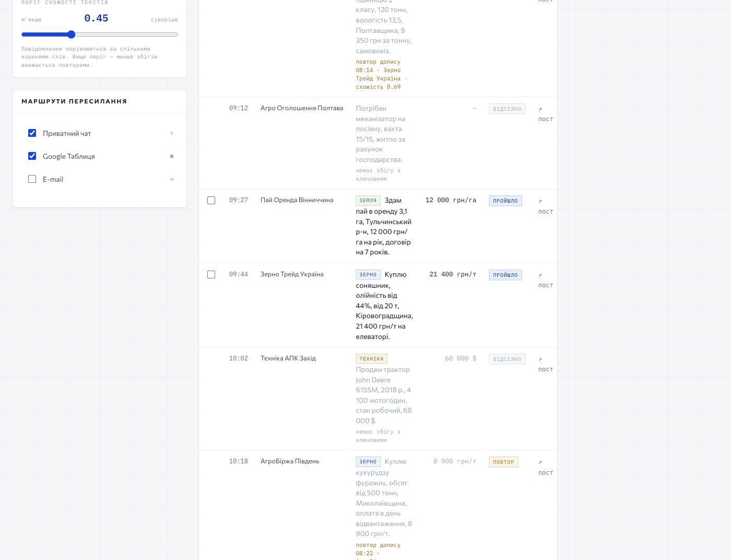The image size is (731, 560).
Task: Disable the Google Таблиця forwarding route
Action: point(32,156)
